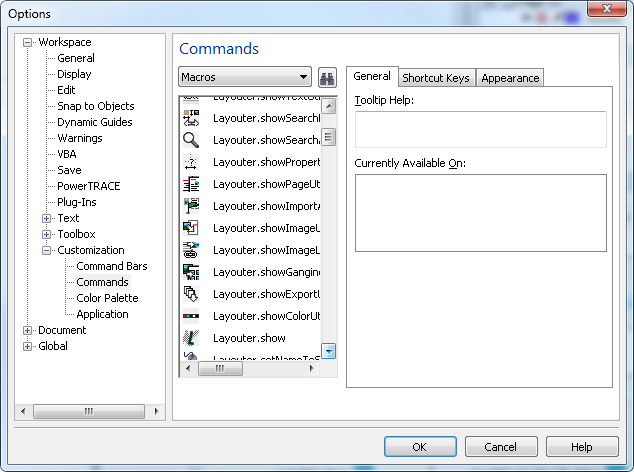Viewport: 634px width, 472px height.
Task: Select the magnifying glass showSearch macro icon
Action: [191, 140]
